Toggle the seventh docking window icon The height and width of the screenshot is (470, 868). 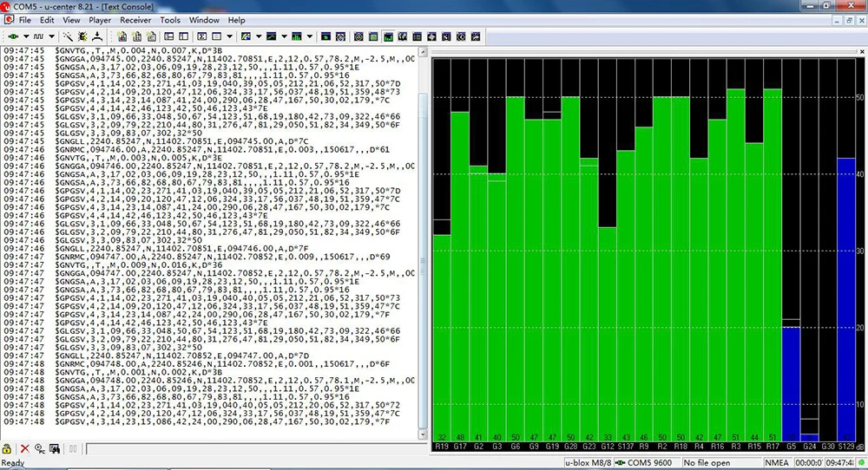coord(446,36)
